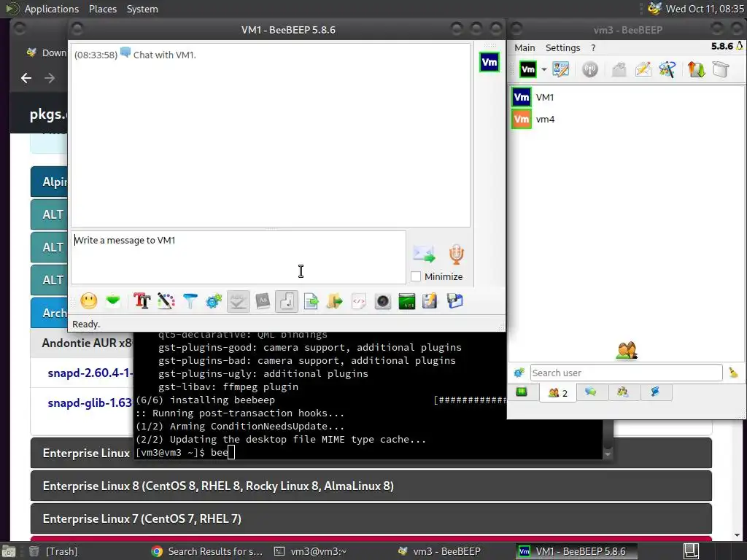Click the date and time clock
Viewport: 747px width, 560px height.
[x=705, y=9]
